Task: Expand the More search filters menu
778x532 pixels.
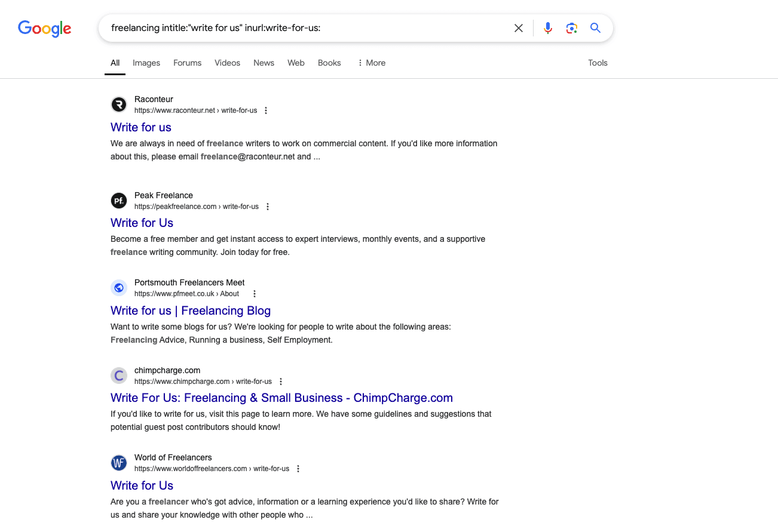Action: pos(371,63)
